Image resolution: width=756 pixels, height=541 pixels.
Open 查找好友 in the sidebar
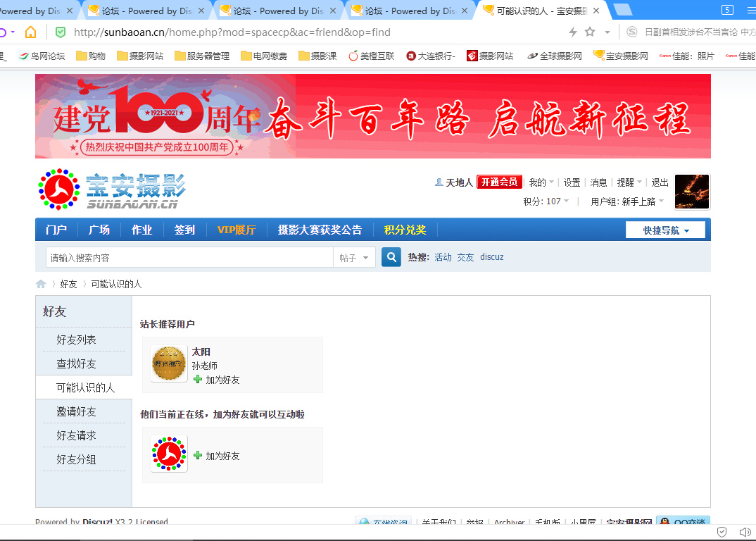tap(76, 363)
